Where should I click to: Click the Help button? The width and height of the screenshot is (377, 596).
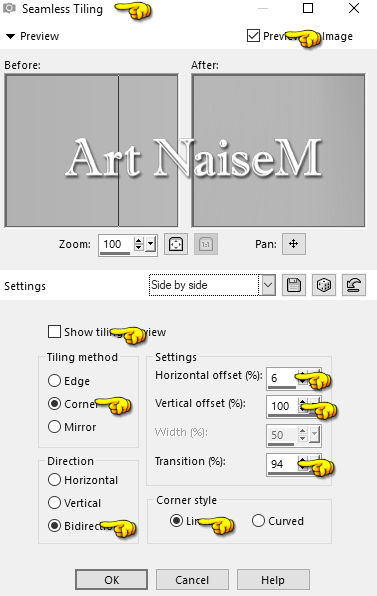(273, 580)
